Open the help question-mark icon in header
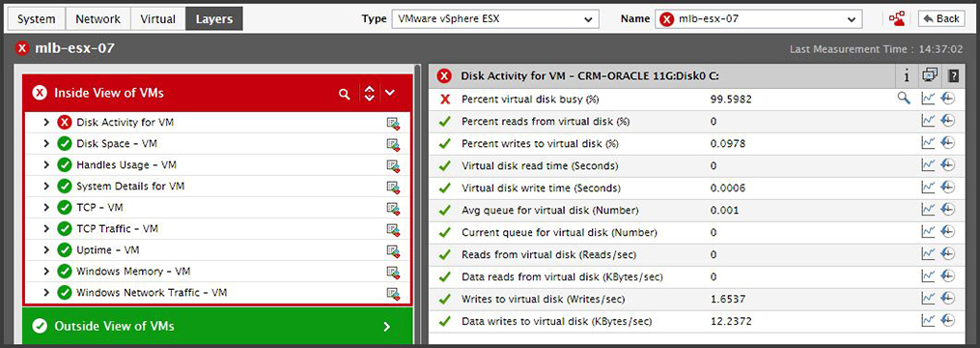This screenshot has width=980, height=348. tap(953, 76)
